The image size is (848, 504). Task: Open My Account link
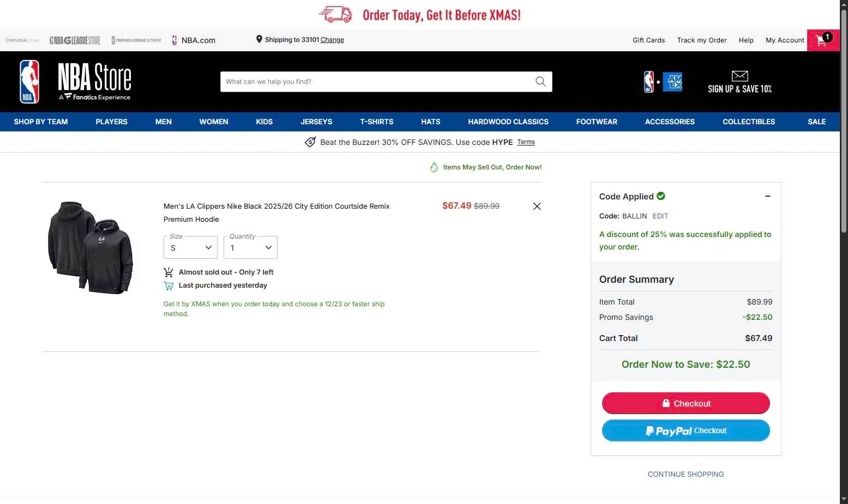click(785, 40)
